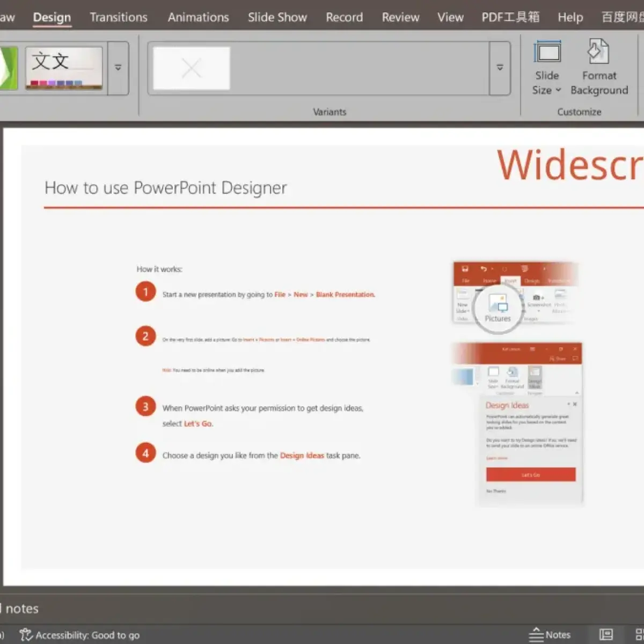Switch to the Review tab
The height and width of the screenshot is (644, 644).
(x=400, y=17)
